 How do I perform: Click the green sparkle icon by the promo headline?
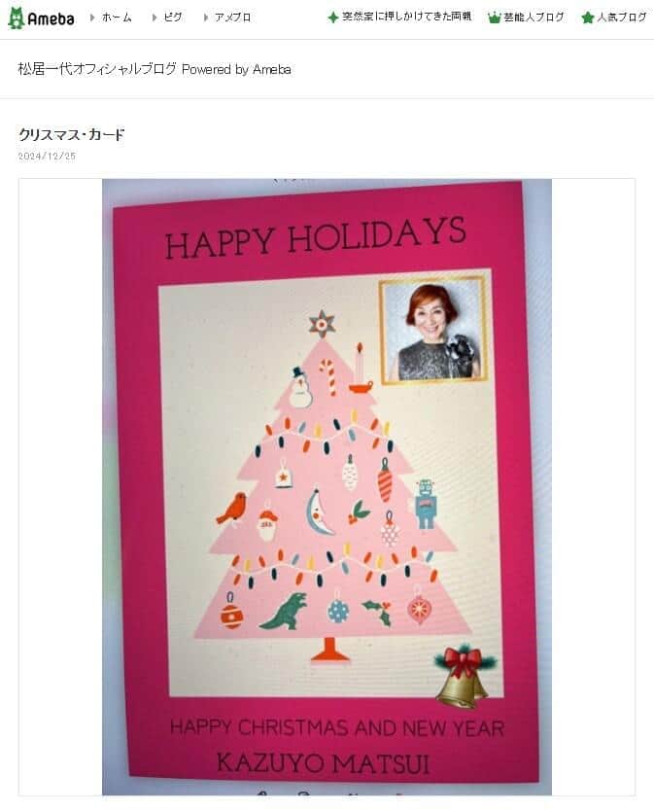(332, 18)
